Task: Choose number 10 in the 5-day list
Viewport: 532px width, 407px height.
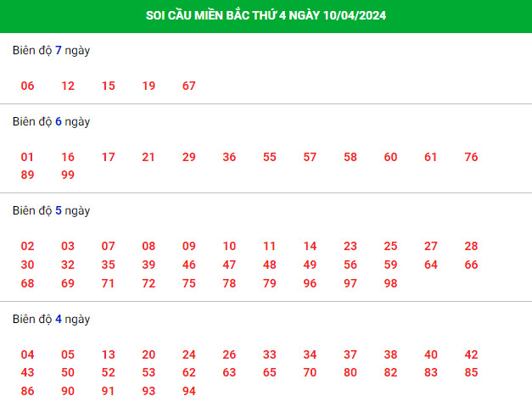Action: coord(229,246)
